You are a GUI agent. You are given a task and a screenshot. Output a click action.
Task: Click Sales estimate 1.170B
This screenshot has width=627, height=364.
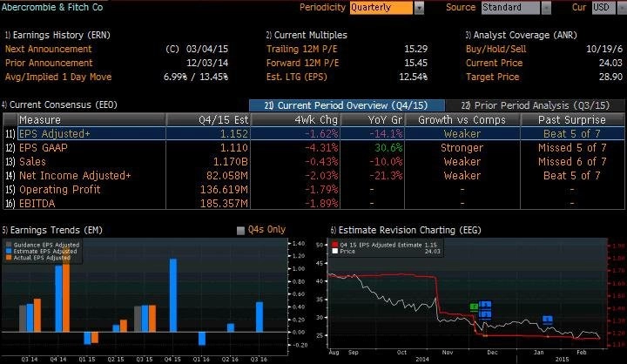(x=230, y=162)
